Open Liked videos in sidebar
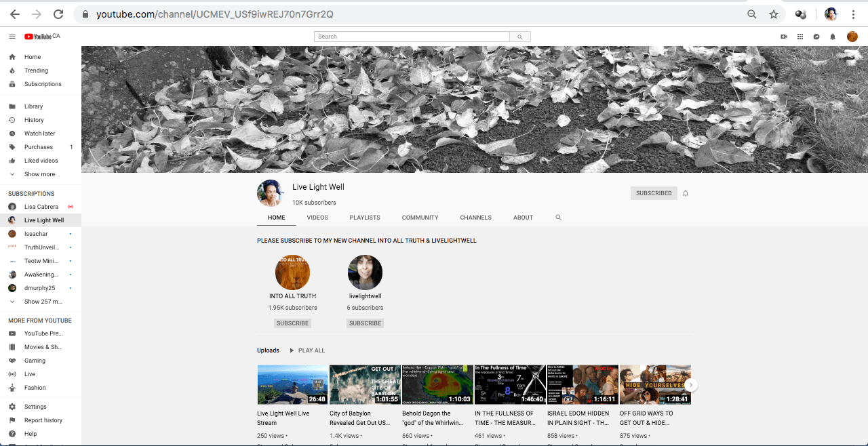 pos(41,161)
